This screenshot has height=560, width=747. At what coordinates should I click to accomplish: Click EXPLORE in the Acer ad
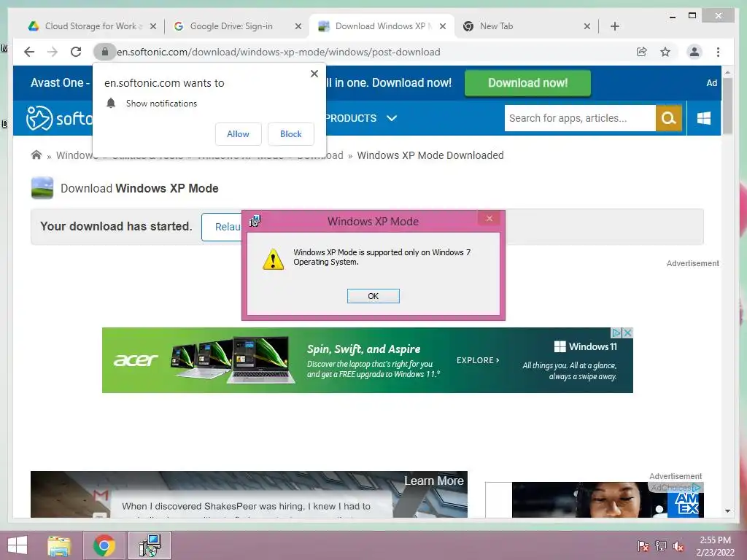click(478, 360)
